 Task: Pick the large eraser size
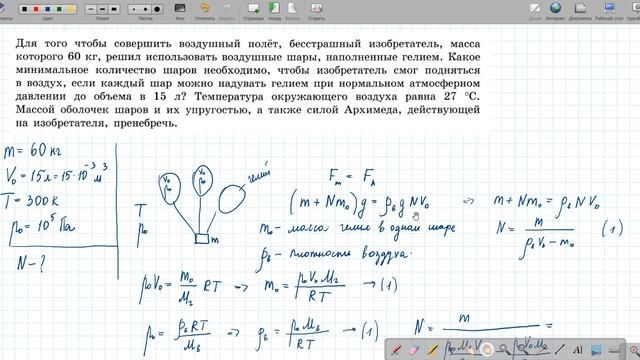click(157, 9)
